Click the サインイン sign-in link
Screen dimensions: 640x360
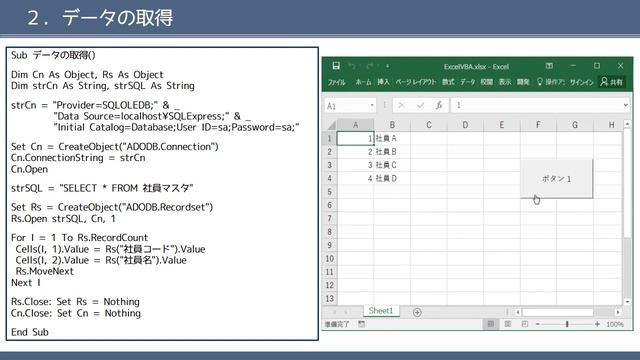tap(582, 82)
